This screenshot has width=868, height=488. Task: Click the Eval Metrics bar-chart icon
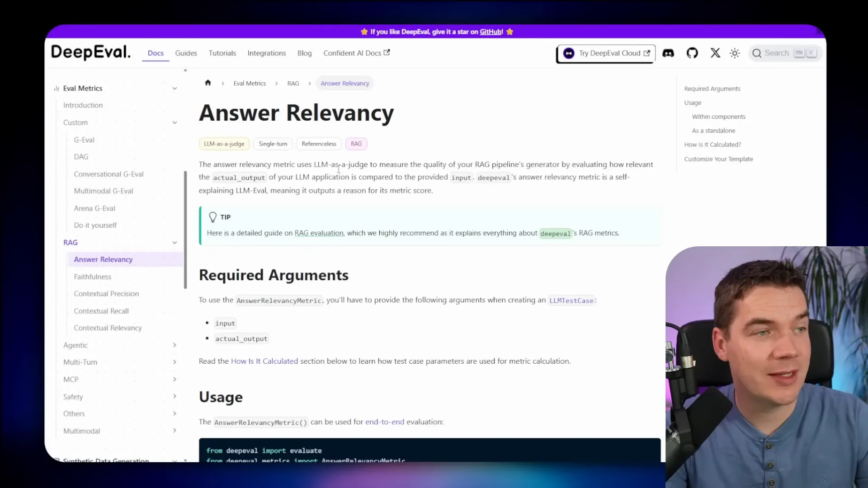tap(57, 89)
